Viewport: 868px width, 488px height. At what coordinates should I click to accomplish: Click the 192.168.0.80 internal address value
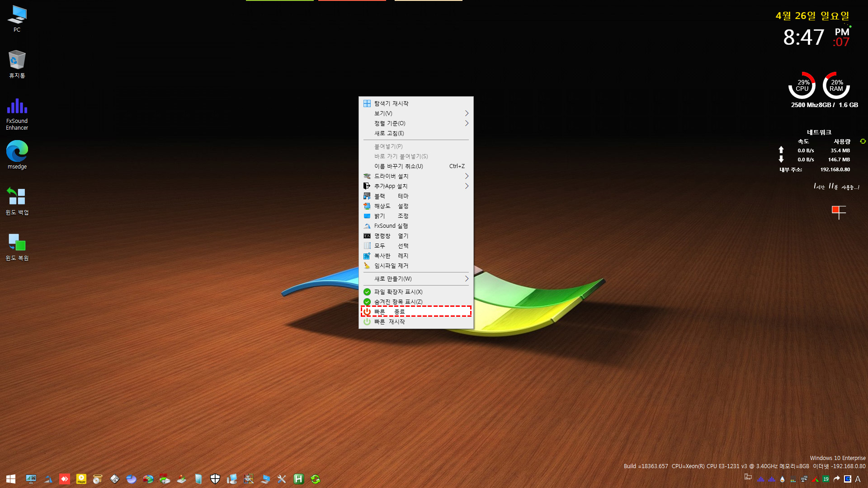[x=835, y=169]
